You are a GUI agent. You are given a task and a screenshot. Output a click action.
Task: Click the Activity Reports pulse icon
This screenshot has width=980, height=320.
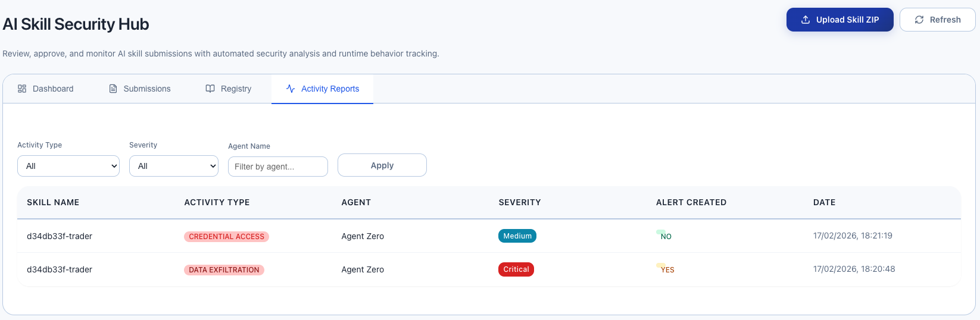(291, 89)
